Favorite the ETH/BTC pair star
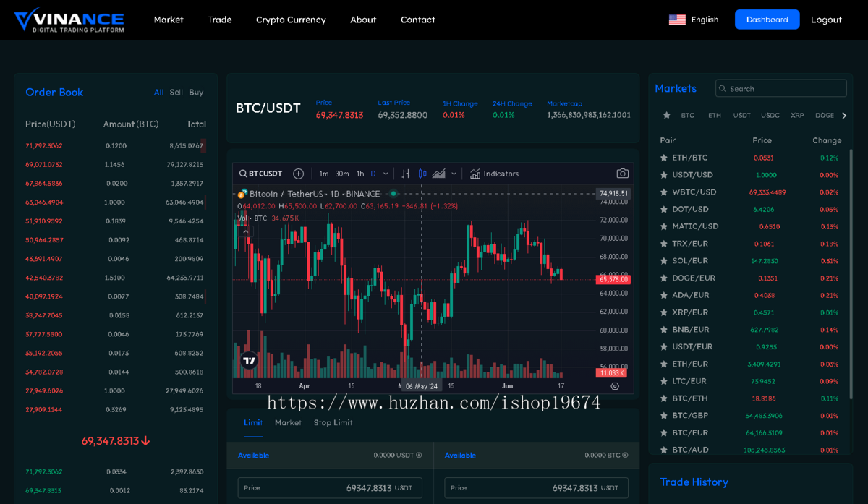The height and width of the screenshot is (504, 868). [x=664, y=158]
